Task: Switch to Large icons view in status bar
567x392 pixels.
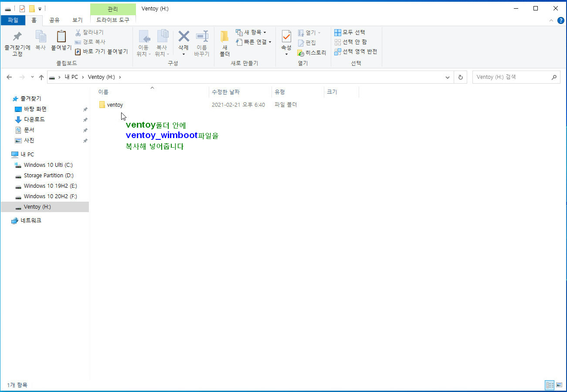Action: [559, 385]
